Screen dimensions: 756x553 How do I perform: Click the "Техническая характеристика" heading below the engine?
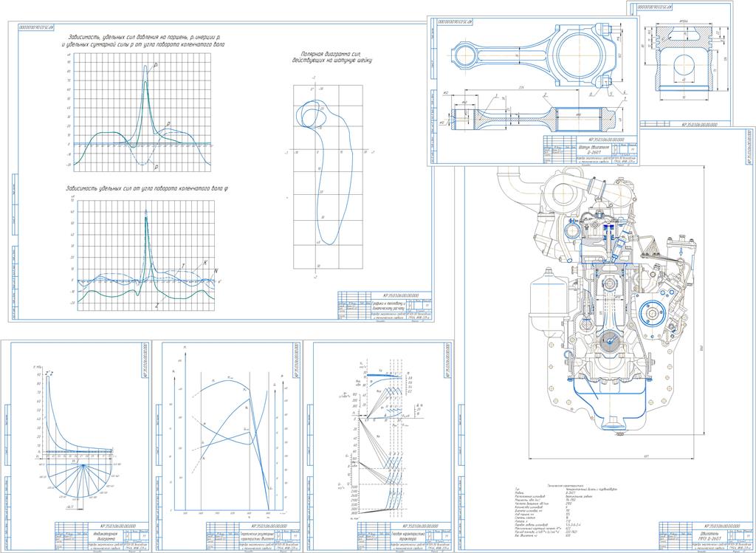tap(565, 486)
